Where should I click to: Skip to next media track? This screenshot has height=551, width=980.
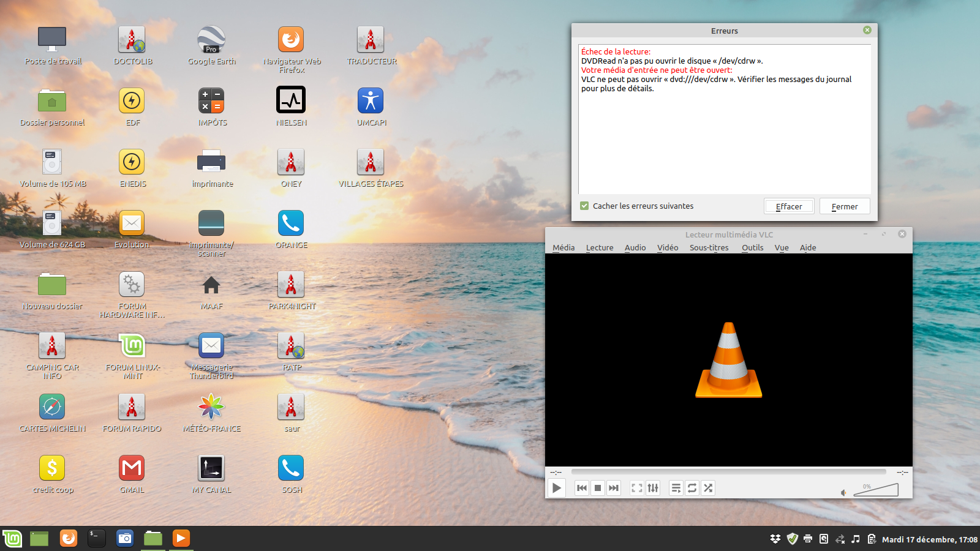pyautogui.click(x=614, y=488)
